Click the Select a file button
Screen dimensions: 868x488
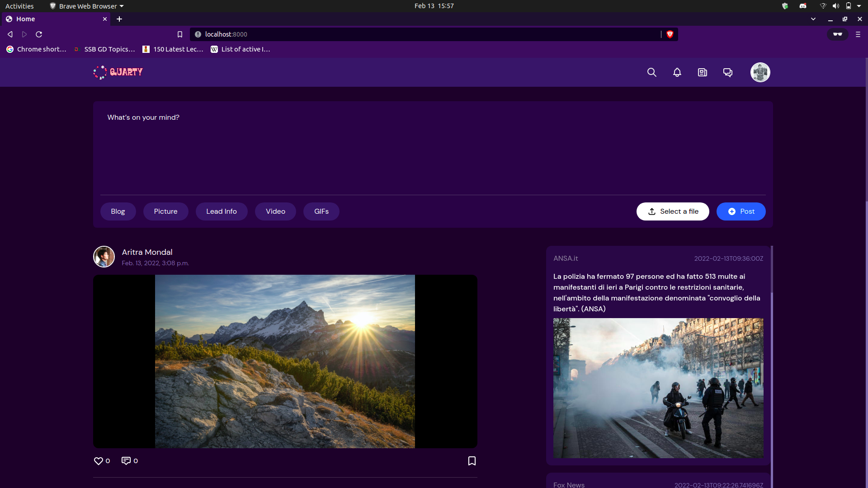tap(672, 211)
